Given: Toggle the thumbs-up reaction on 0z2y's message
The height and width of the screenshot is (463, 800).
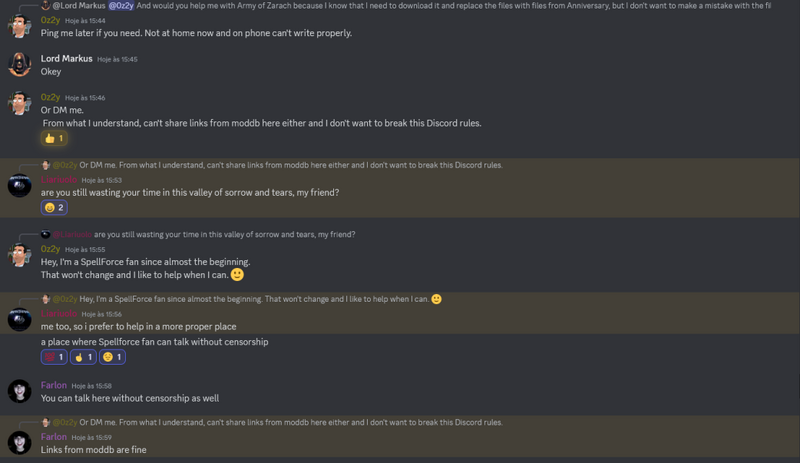Looking at the screenshot, I should coord(54,138).
